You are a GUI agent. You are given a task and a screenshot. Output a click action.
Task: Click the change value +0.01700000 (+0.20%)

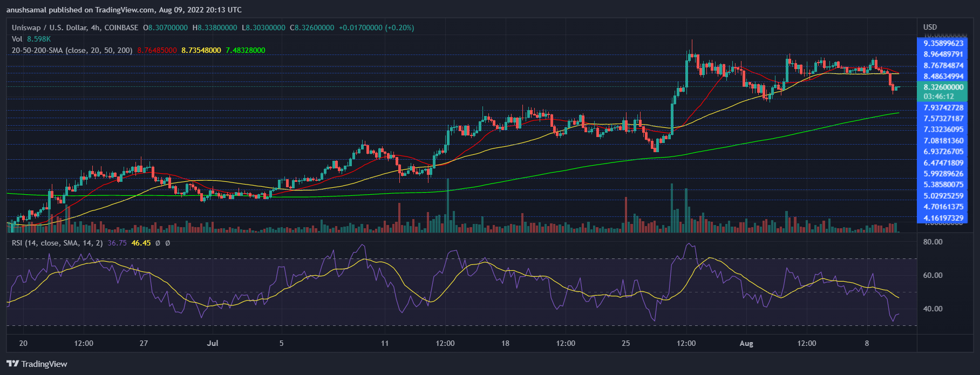pyautogui.click(x=377, y=28)
